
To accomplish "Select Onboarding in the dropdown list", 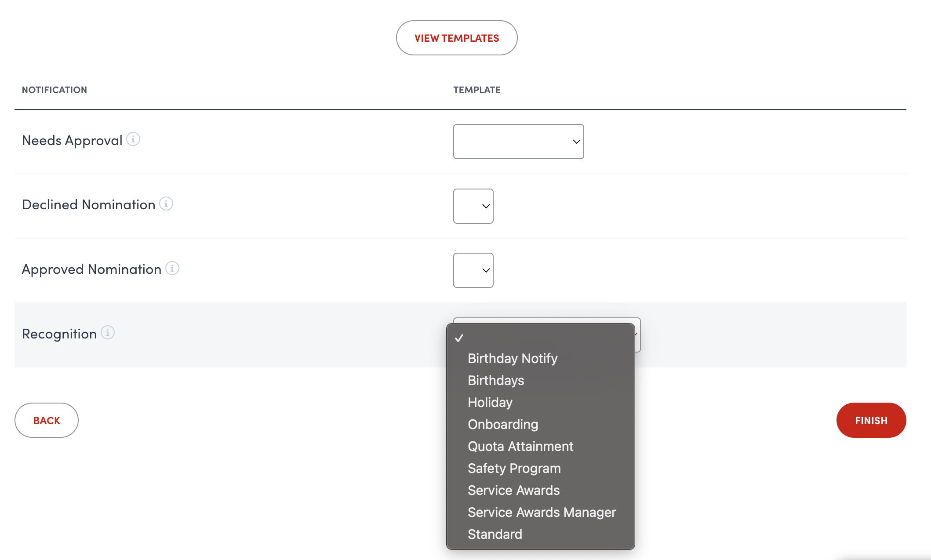I will coord(503,424).
